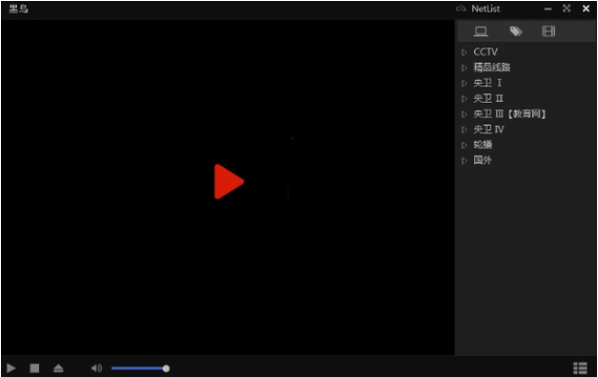Expand the 央卫 IV group arrow
Image resolution: width=598 pixels, height=377 pixels.
[x=464, y=130]
